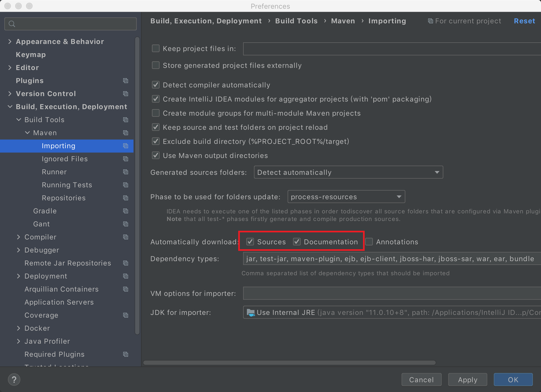The height and width of the screenshot is (392, 541).
Task: Toggle Keep source and test folders on reload
Action: (x=156, y=127)
